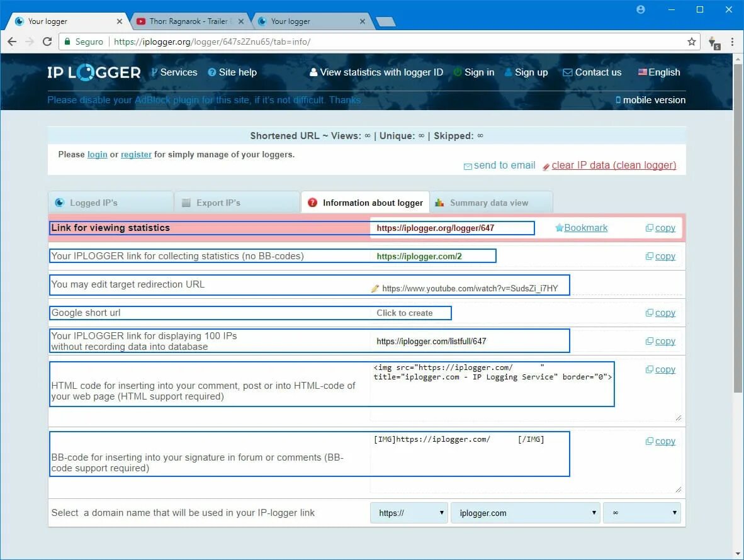The height and width of the screenshot is (560, 744).
Task: Click the Seguro security padlock
Action: point(67,42)
